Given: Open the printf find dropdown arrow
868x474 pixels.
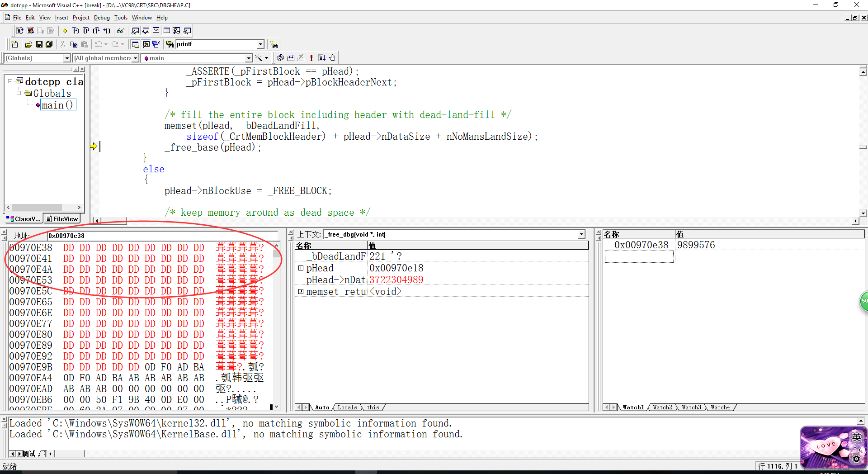Looking at the screenshot, I should 260,44.
